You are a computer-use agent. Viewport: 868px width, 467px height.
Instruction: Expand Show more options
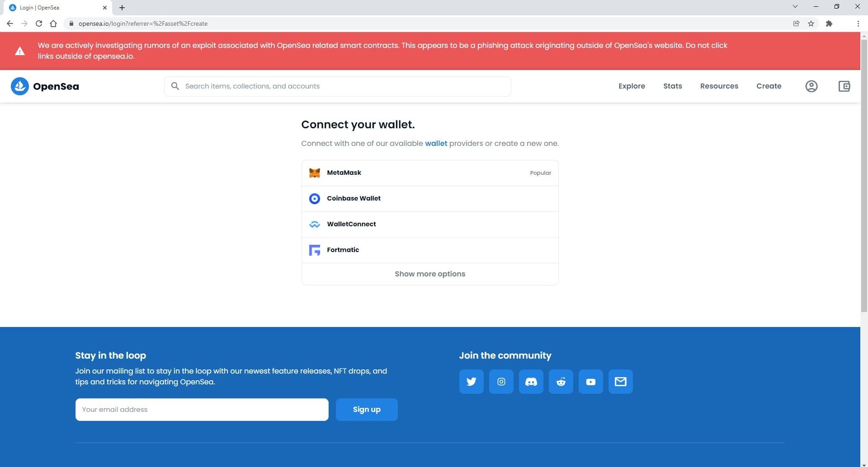point(430,274)
